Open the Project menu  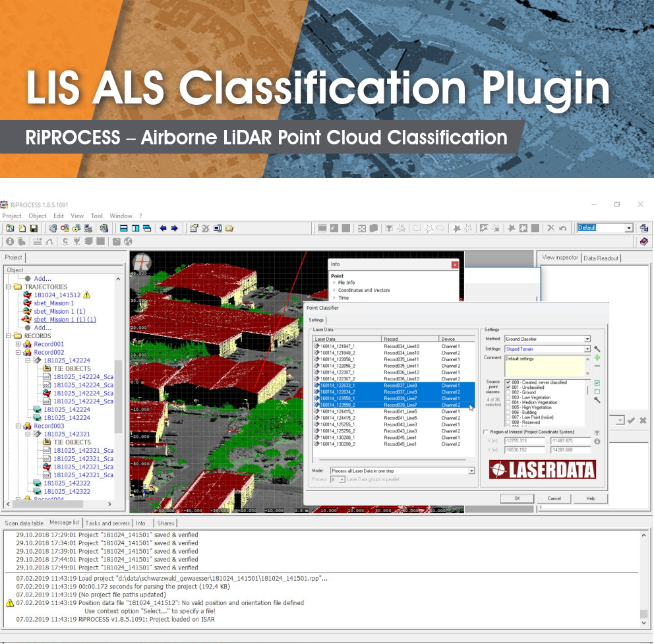(12, 216)
